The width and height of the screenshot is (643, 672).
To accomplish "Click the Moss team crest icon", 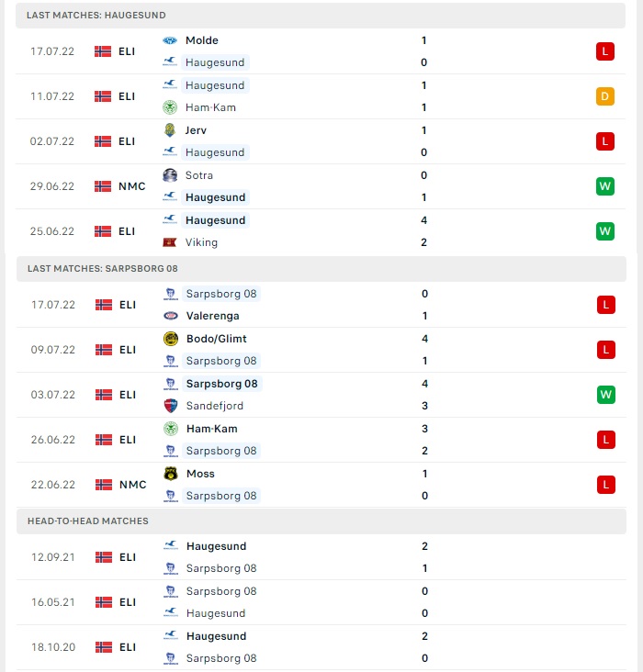I will coord(171,474).
